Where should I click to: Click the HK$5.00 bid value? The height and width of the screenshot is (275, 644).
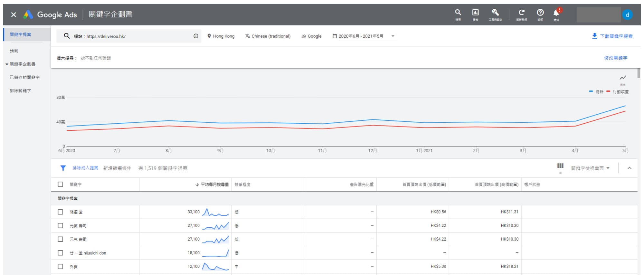pos(438,267)
